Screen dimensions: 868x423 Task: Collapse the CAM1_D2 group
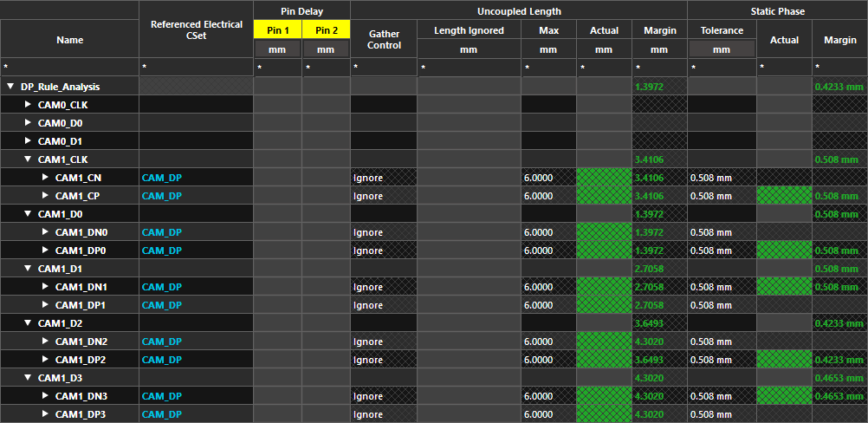[x=28, y=323]
